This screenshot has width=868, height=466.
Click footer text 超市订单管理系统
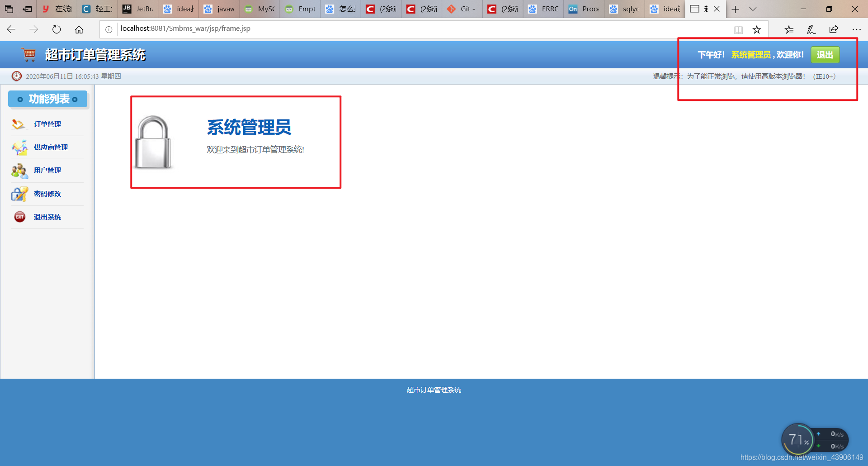click(x=434, y=390)
